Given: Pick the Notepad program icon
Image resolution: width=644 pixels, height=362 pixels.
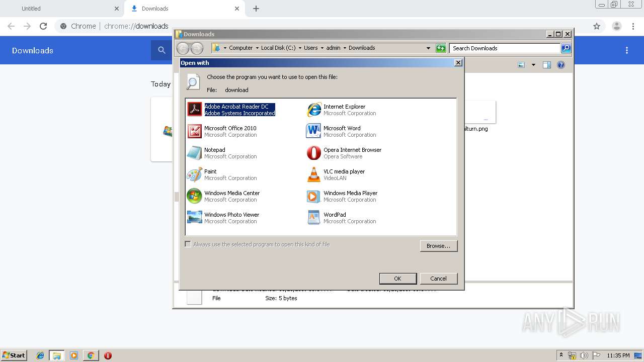Looking at the screenshot, I should [x=194, y=152].
